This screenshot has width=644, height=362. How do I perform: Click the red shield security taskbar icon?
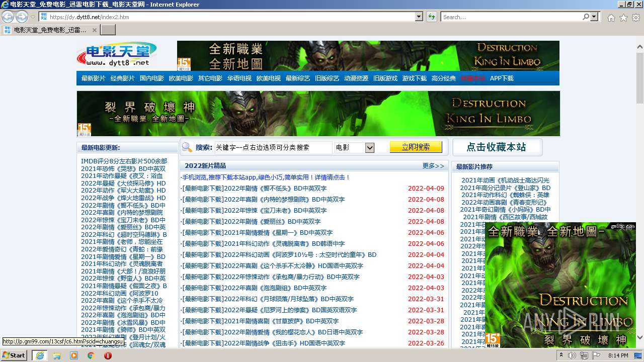coord(108,355)
